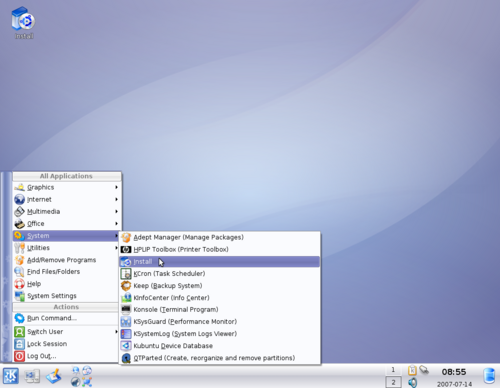The width and height of the screenshot is (500, 388).
Task: Expand the Utilities submenu arrow
Action: (x=116, y=248)
